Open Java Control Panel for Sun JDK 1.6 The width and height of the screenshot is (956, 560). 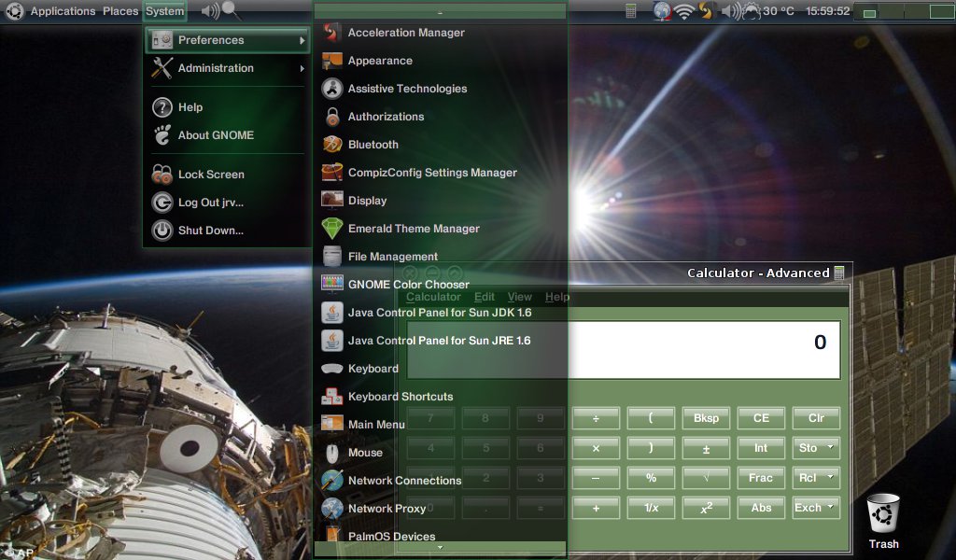click(x=441, y=313)
